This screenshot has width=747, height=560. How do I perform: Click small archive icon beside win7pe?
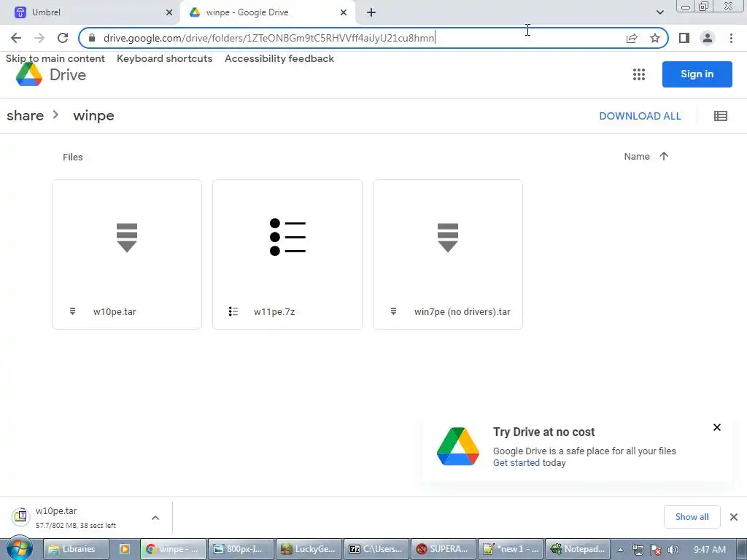(x=393, y=311)
